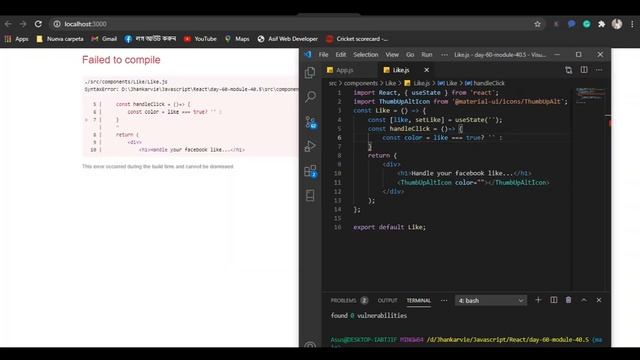Open the Maps bookmark

point(237,39)
